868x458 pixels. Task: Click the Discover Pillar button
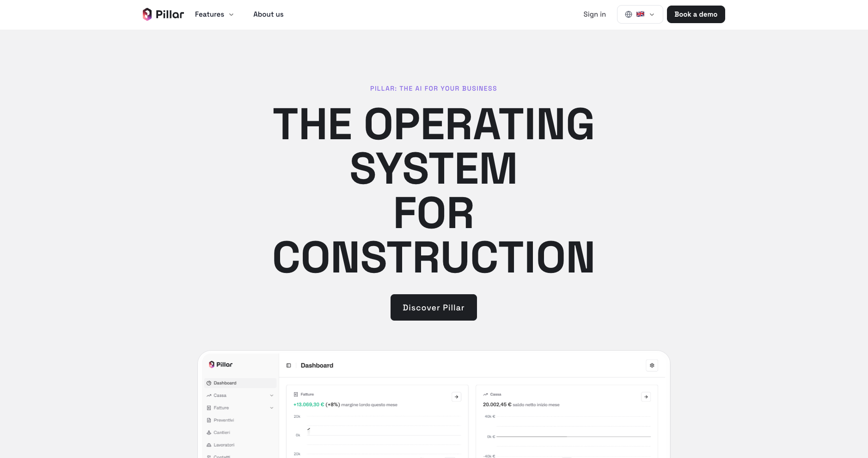point(434,307)
